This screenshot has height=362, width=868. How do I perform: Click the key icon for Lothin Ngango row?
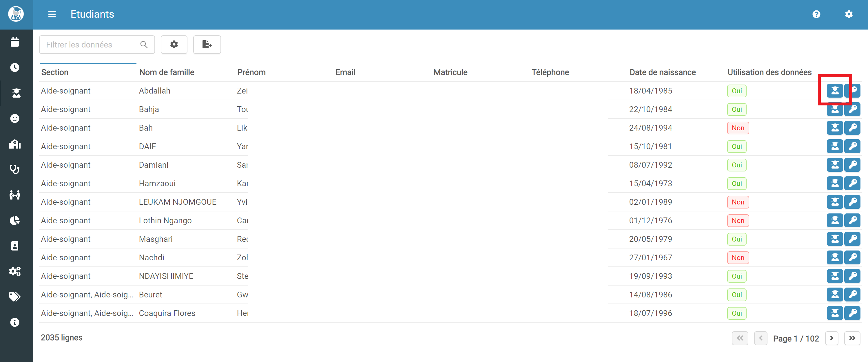coord(852,220)
